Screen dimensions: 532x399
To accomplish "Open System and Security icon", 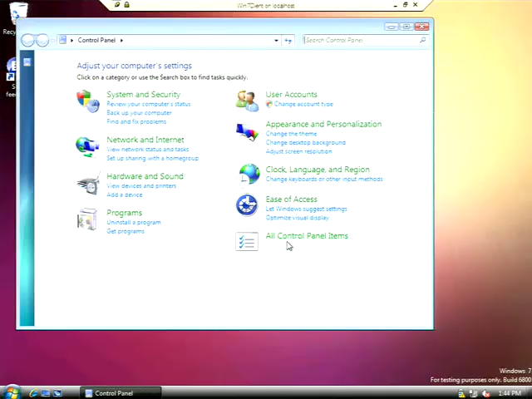I will coord(87,101).
